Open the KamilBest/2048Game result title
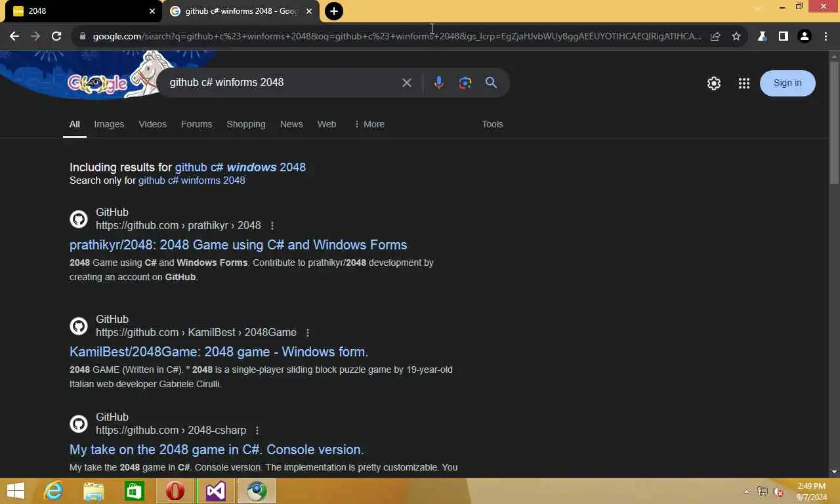This screenshot has height=504, width=840. click(219, 352)
